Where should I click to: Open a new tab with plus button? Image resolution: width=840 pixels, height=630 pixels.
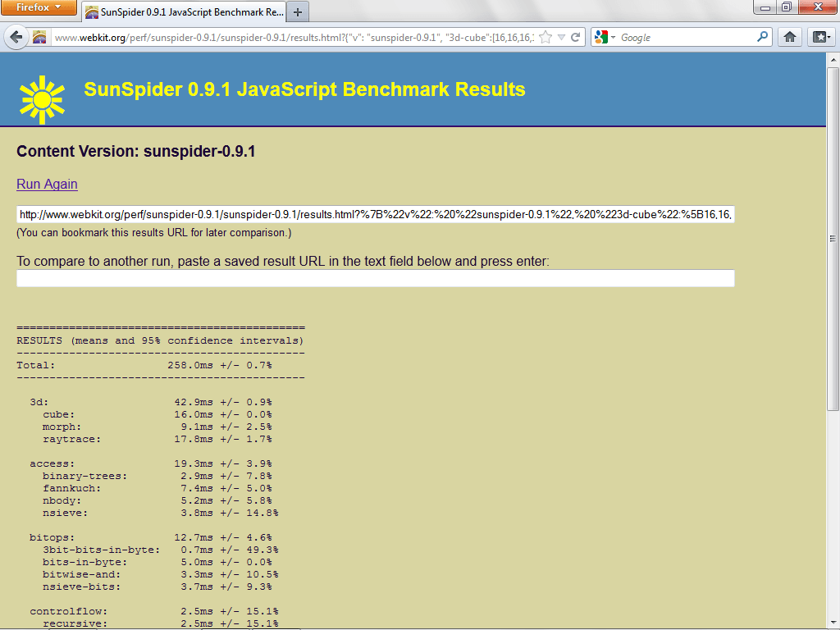[298, 11]
